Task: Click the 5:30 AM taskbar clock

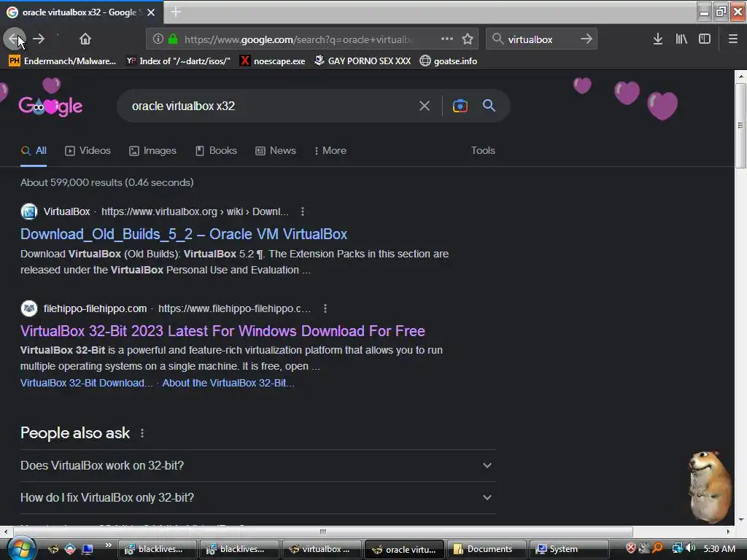Action: click(719, 548)
